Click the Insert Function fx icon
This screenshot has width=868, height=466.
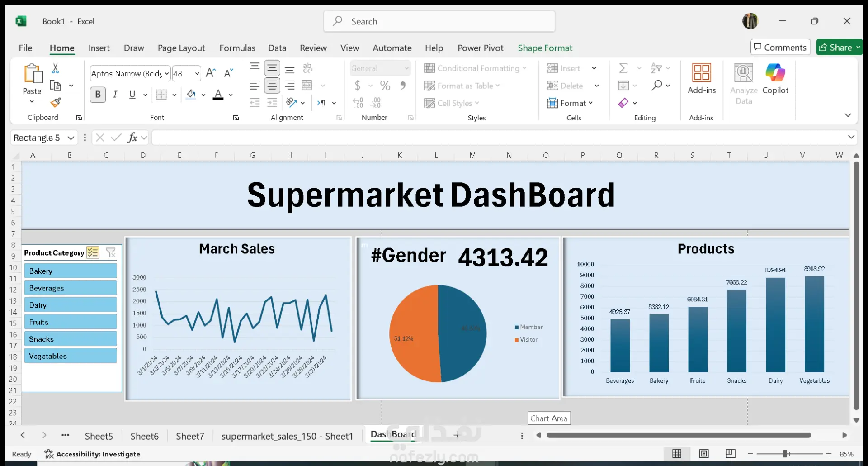coord(132,138)
